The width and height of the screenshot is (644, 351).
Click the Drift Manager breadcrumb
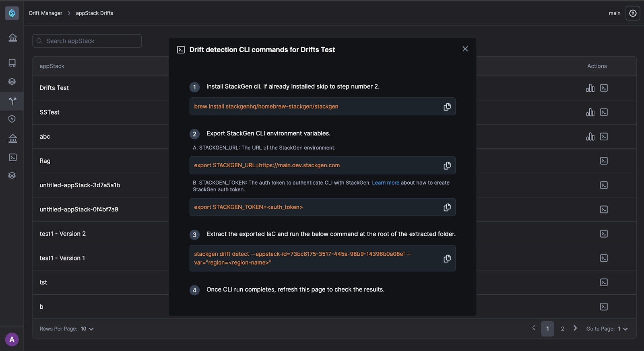[x=45, y=13]
